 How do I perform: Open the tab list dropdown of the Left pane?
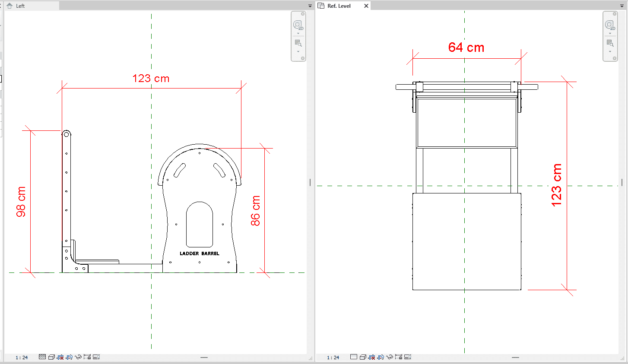click(310, 6)
